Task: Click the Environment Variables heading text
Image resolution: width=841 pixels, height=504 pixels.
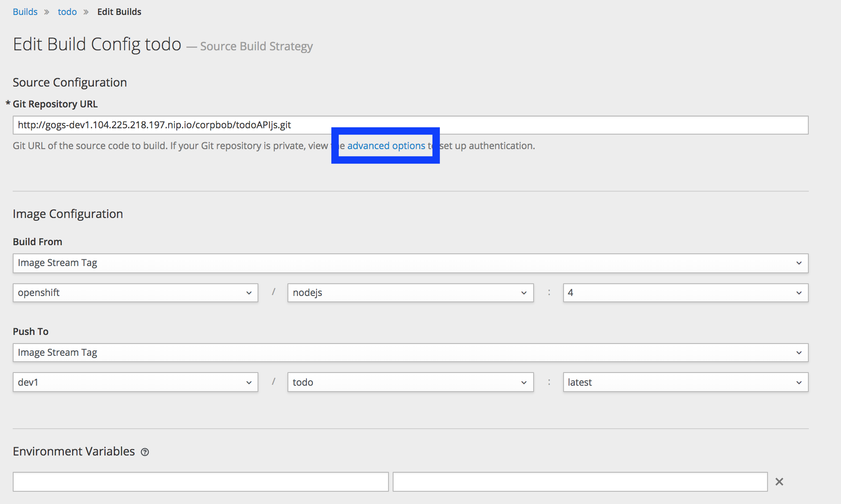Action: coord(74,451)
